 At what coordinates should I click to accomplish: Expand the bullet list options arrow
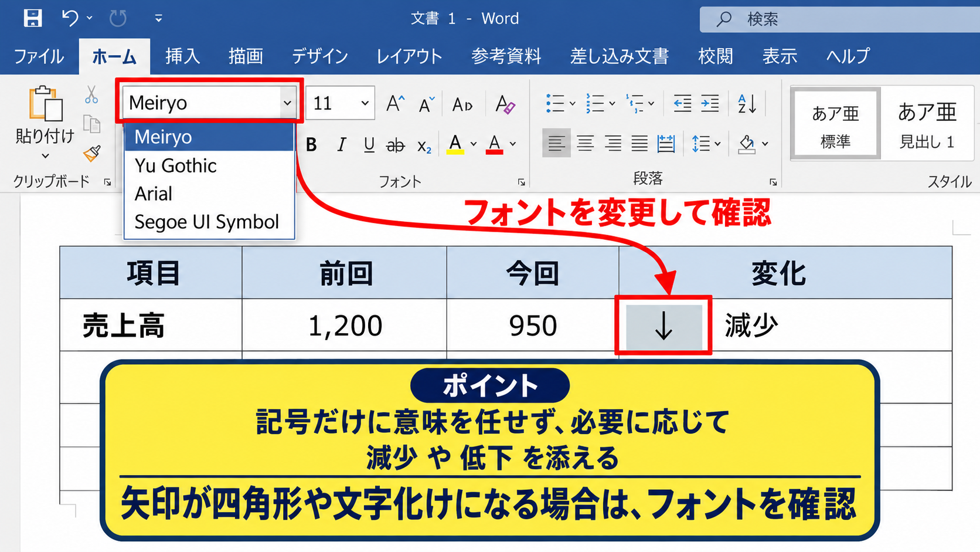click(573, 104)
